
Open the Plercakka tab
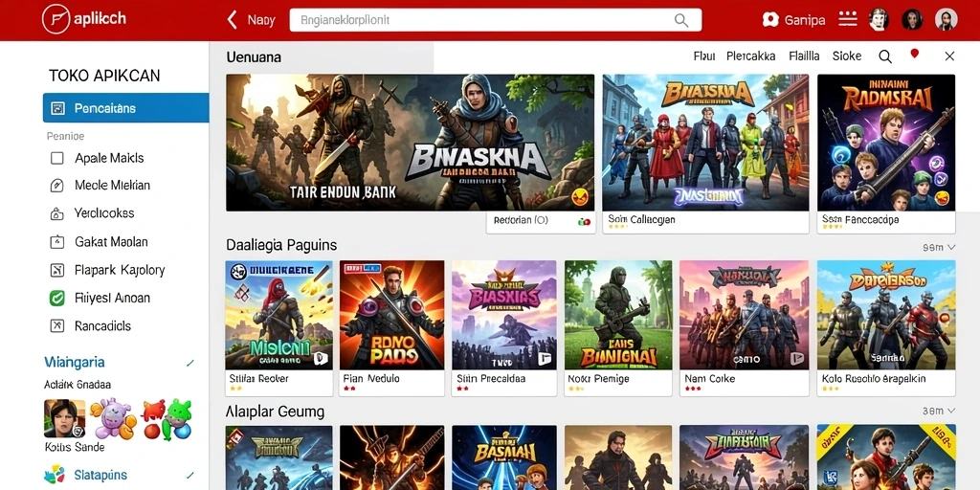pos(750,56)
